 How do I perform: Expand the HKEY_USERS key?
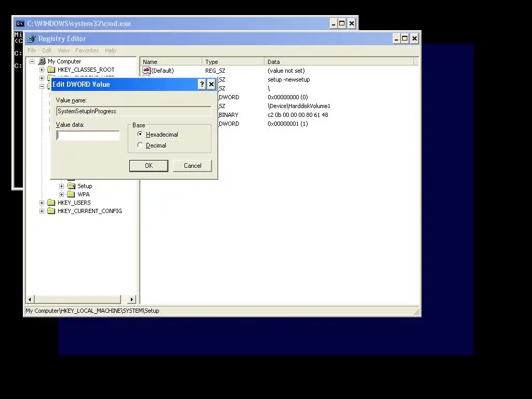click(42, 203)
